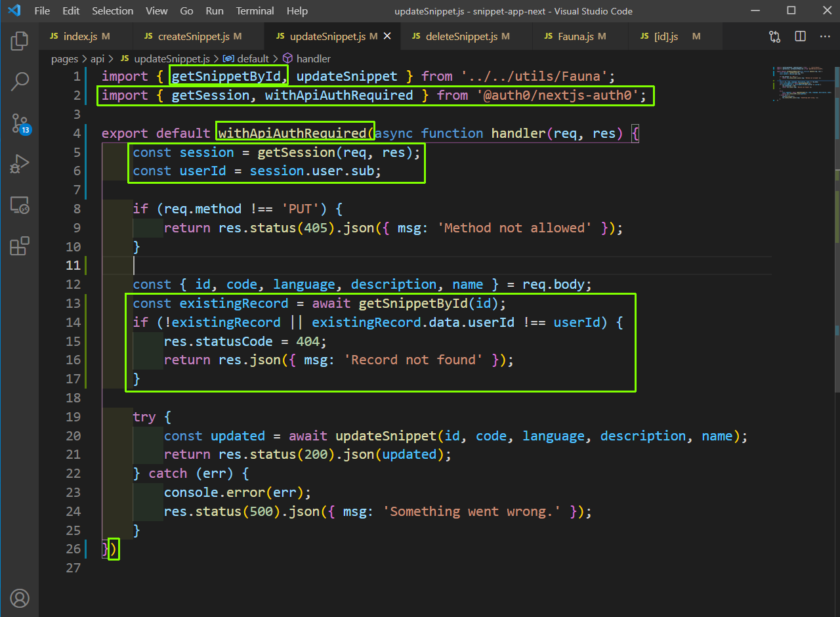The width and height of the screenshot is (840, 617).
Task: Expand the 'api' breadcrumb segment
Action: (x=97, y=58)
